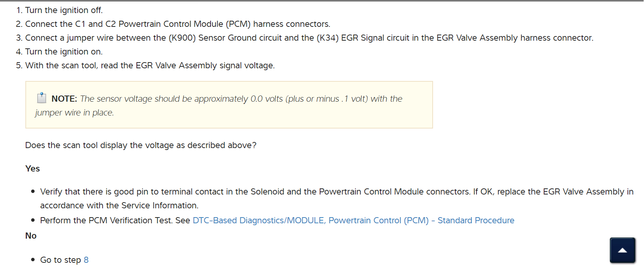Click the "Turn the ignition on" step
Viewport: 644px width, 272px height.
click(x=64, y=52)
